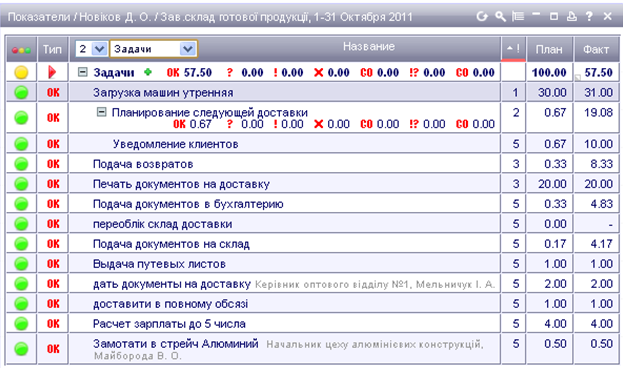Open the search magnifier icon
This screenshot has width=625, height=368.
500,16
